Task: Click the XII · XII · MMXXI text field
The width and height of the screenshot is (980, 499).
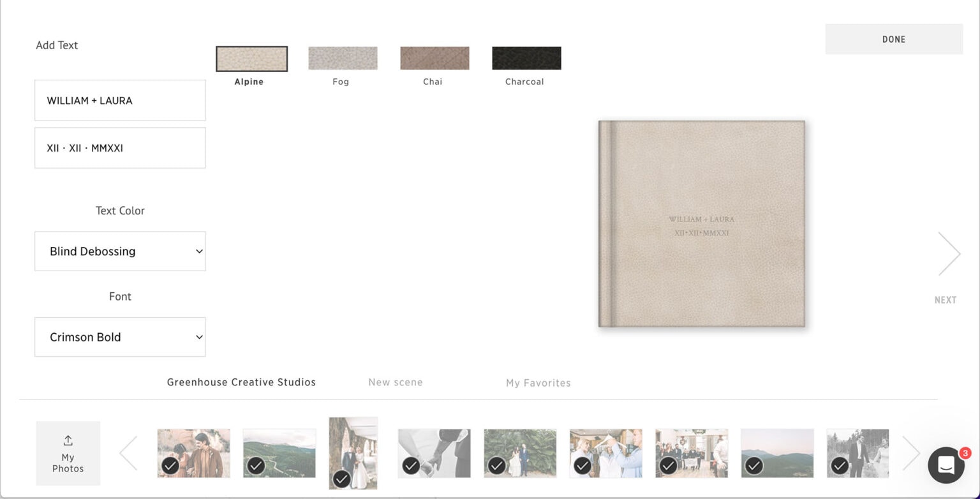Action: click(x=120, y=148)
